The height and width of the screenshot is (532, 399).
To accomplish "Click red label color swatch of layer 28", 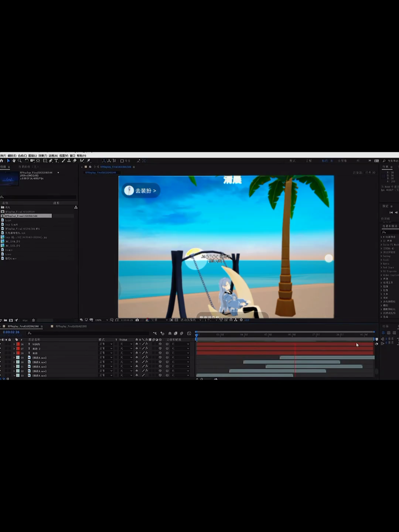I will [18, 353].
